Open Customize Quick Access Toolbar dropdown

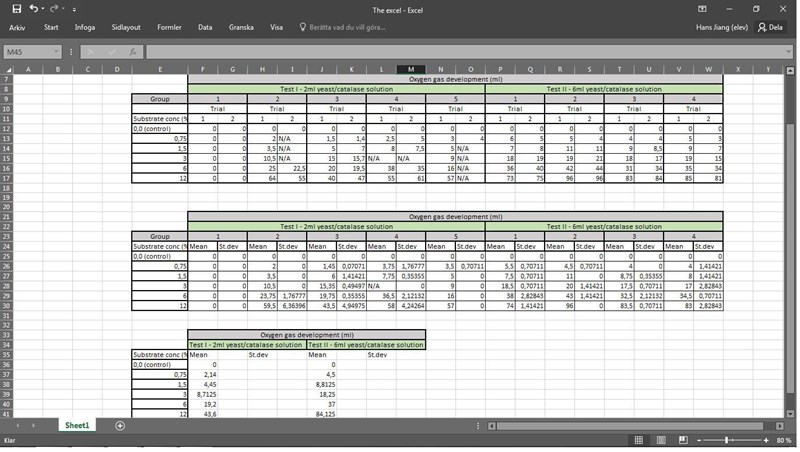[74, 9]
